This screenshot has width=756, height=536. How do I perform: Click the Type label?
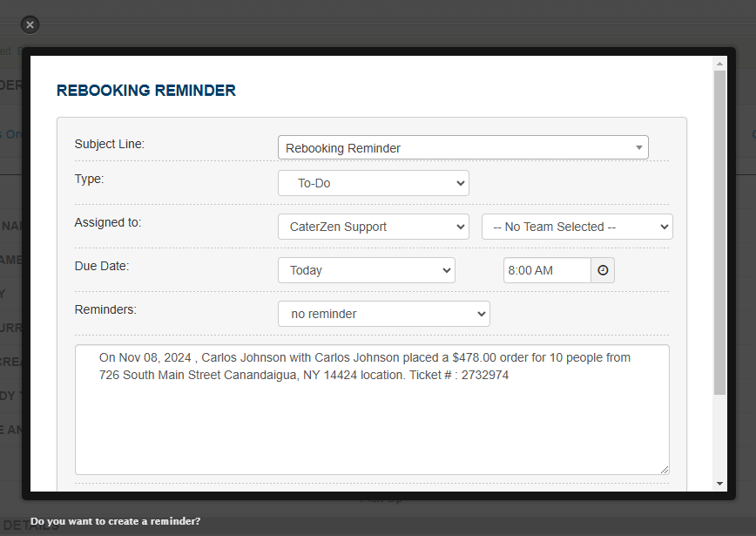pyautogui.click(x=89, y=179)
